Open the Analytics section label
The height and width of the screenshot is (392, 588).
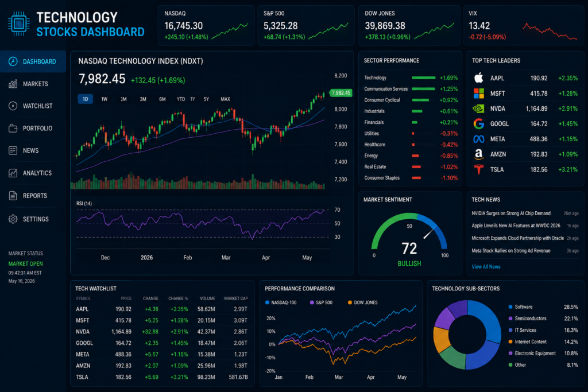[x=37, y=173]
